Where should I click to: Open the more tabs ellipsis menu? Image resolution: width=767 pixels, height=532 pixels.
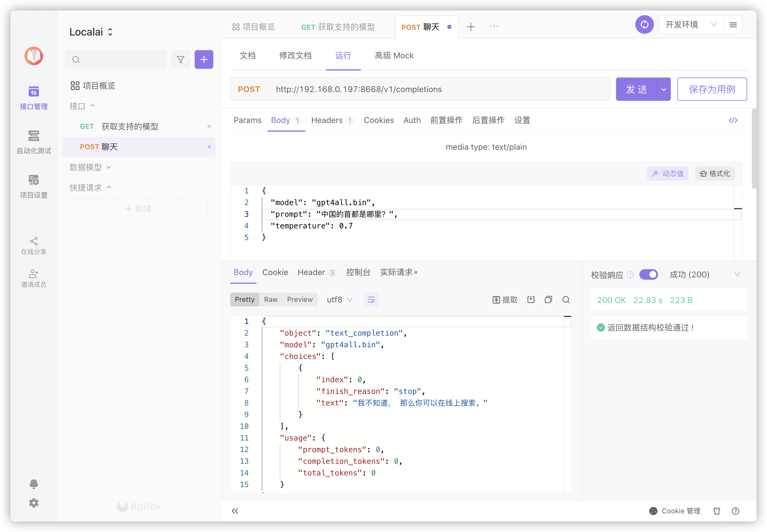coord(494,26)
